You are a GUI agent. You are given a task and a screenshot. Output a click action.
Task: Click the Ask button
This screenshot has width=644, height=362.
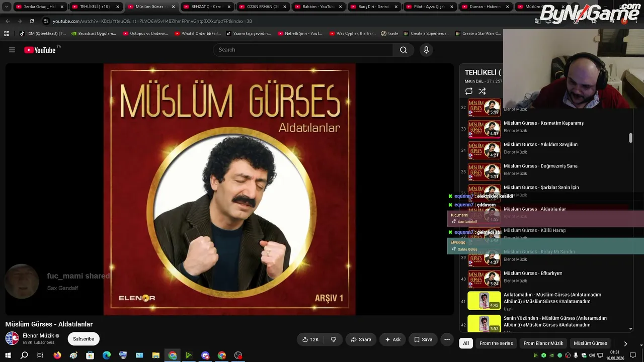[x=392, y=339]
